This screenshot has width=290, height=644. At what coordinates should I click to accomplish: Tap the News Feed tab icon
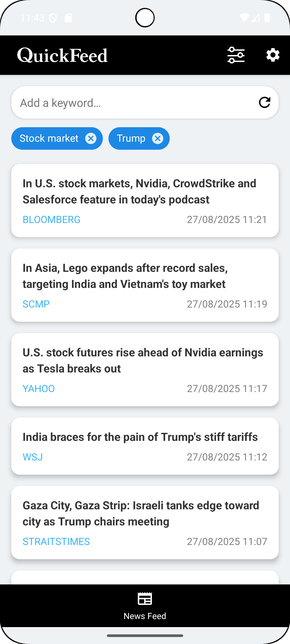145,599
